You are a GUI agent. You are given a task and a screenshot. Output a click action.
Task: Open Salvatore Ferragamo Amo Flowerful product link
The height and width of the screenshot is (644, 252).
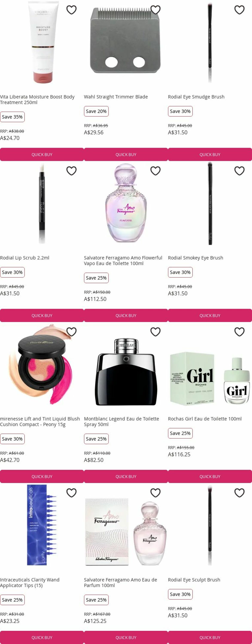(x=123, y=261)
